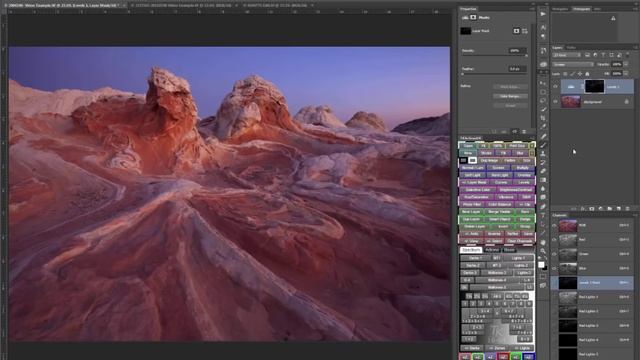Viewport: 640px width, 360px height.
Task: Select the Zoom tool
Action: [x=543, y=251]
